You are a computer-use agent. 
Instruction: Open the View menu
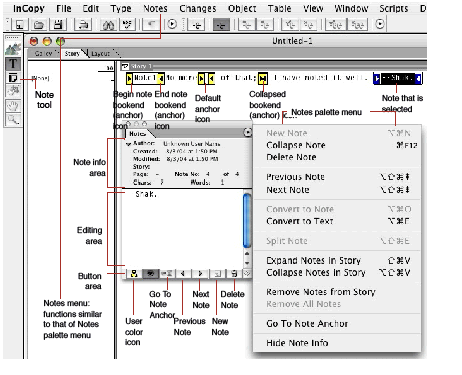313,8
